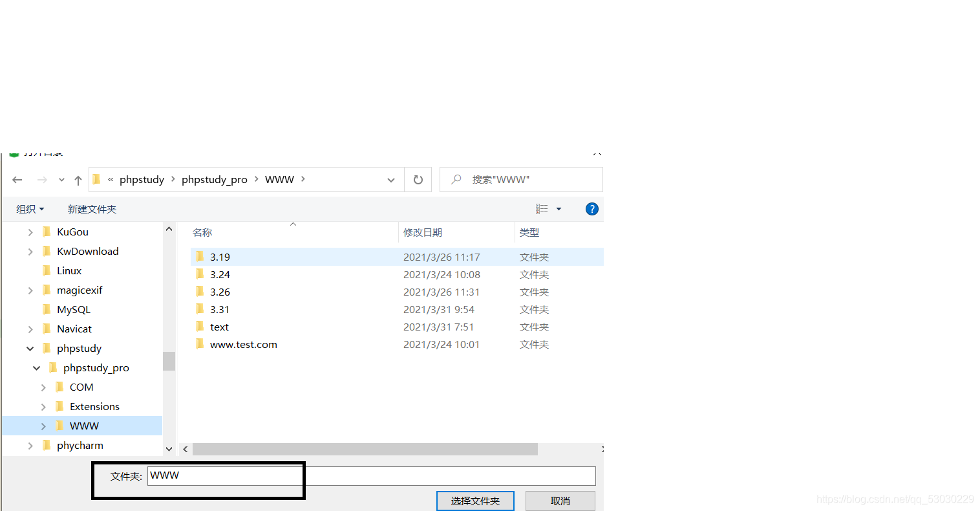This screenshot has width=980, height=511.
Task: Open view options dropdown arrow
Action: pyautogui.click(x=559, y=209)
